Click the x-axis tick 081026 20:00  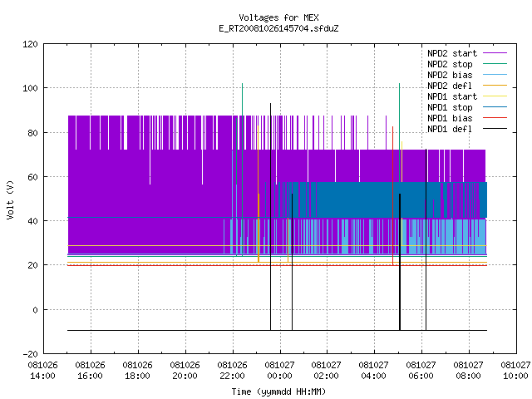tap(185, 371)
